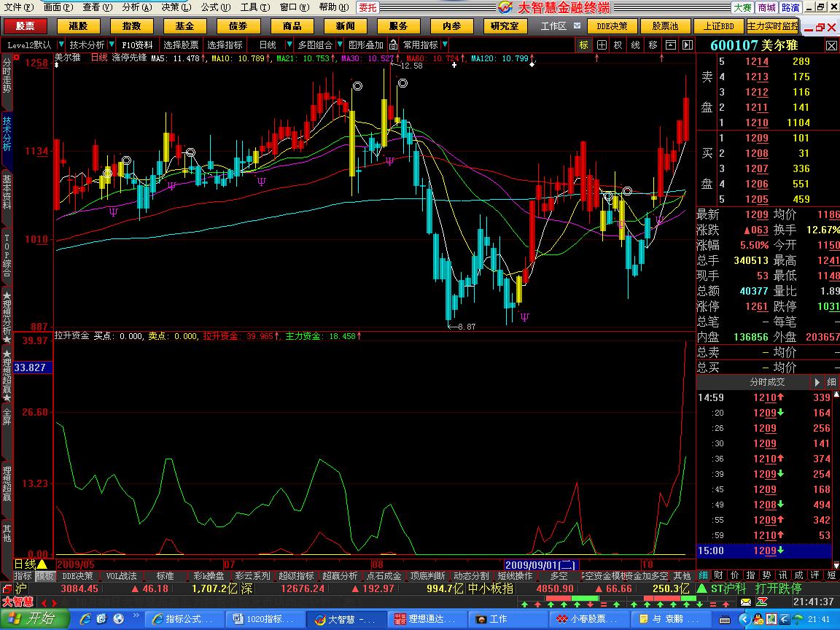
Task: Click the 细 detail tab under quote panel
Action: pos(703,575)
